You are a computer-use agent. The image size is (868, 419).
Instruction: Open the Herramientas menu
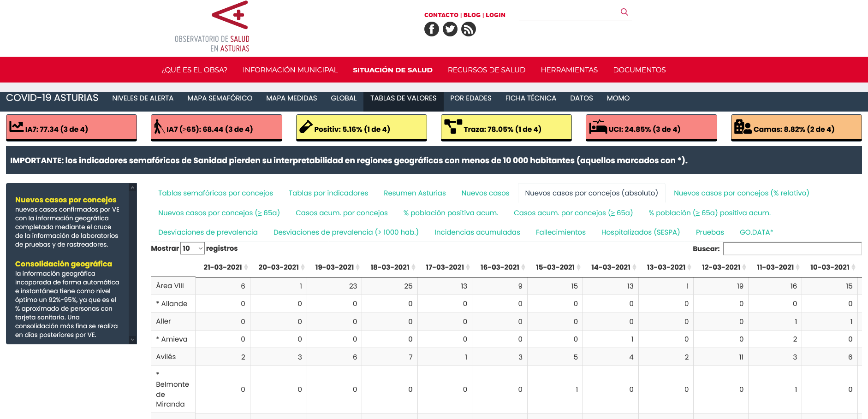[569, 70]
